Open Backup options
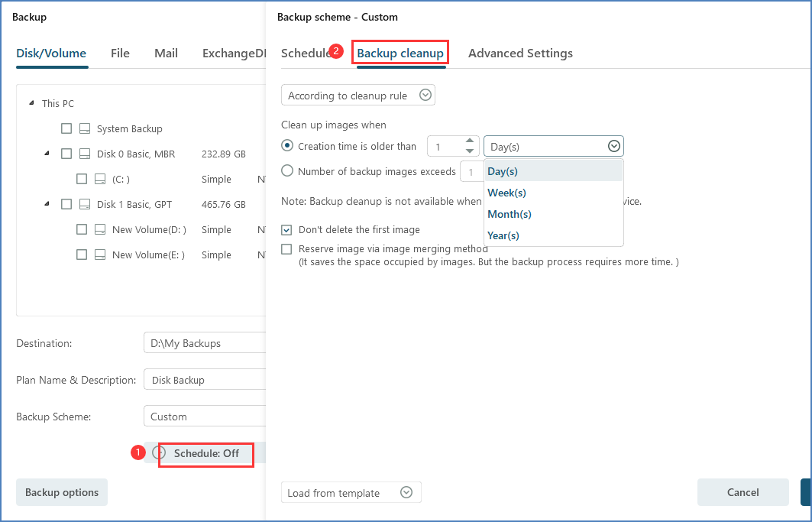812x522 pixels. (62, 493)
